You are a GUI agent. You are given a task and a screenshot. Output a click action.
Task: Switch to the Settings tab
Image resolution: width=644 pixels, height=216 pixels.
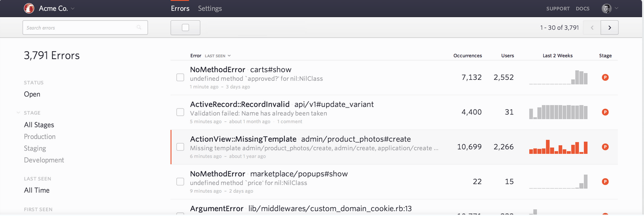[x=210, y=8]
